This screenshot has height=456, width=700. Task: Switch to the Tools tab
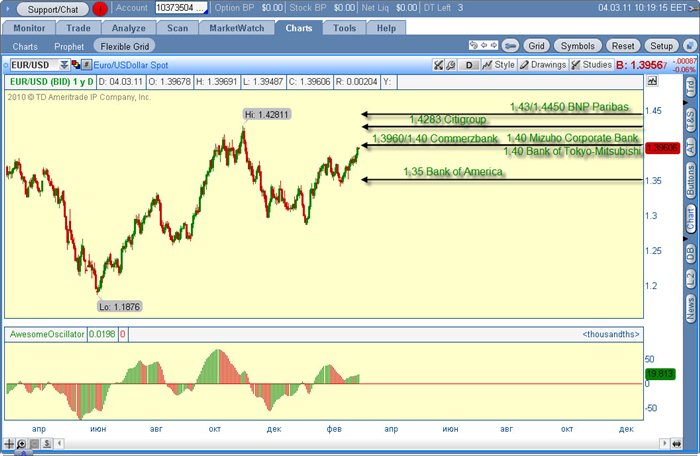pyautogui.click(x=344, y=28)
